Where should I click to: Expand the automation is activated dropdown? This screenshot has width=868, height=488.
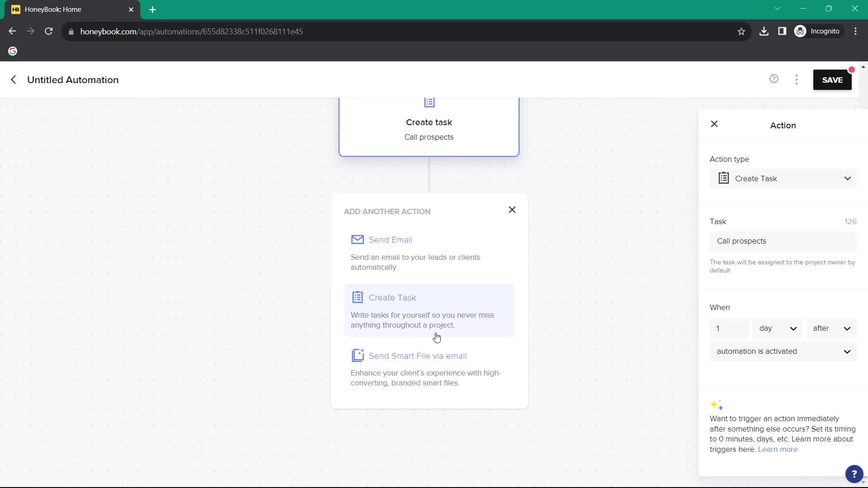[783, 351]
